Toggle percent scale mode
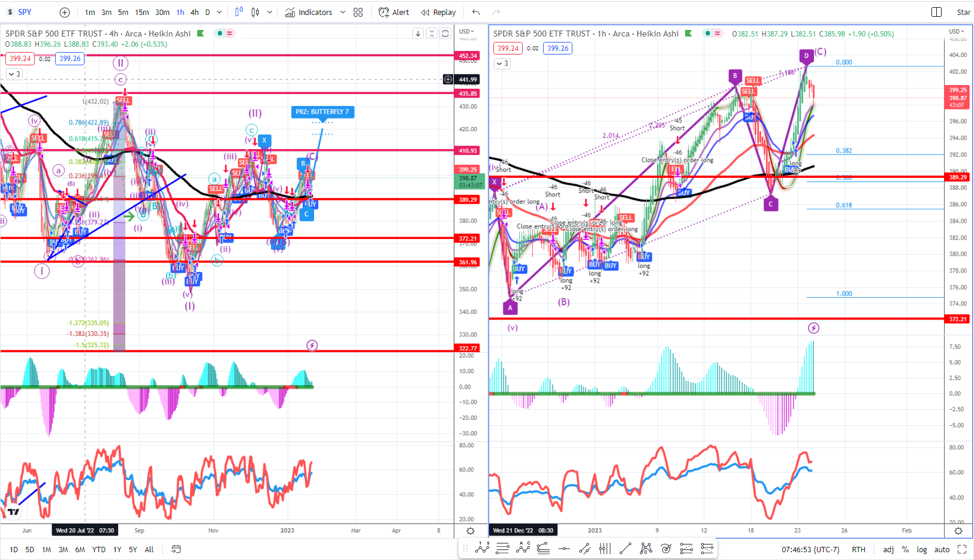Screen dimensions: 974x560 pos(905,549)
